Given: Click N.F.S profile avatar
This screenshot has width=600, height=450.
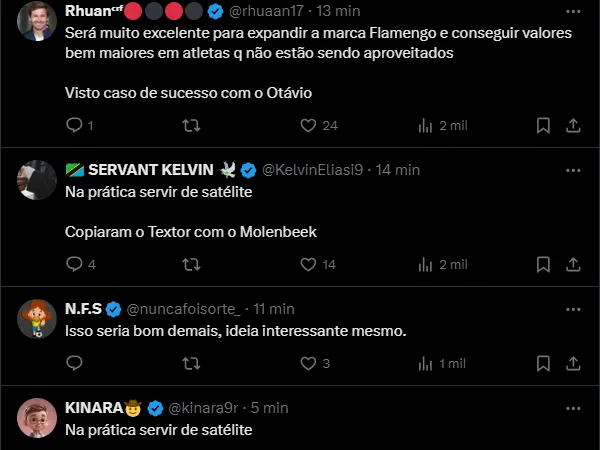Looking at the screenshot, I should point(37,318).
